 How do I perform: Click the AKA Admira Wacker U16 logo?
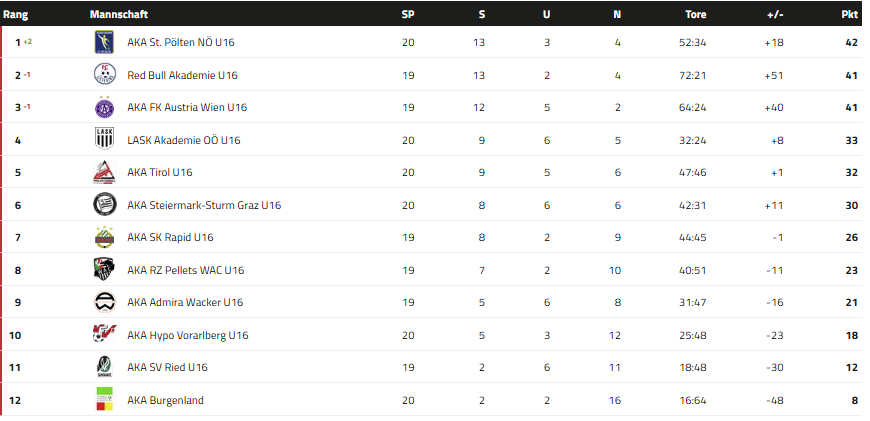(x=104, y=302)
